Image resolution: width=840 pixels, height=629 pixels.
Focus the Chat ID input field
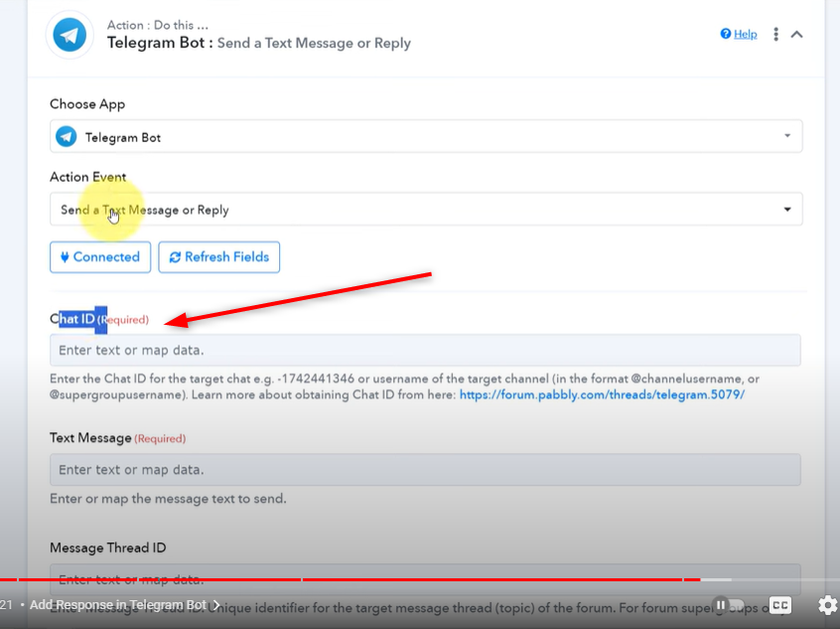pyautogui.click(x=425, y=350)
